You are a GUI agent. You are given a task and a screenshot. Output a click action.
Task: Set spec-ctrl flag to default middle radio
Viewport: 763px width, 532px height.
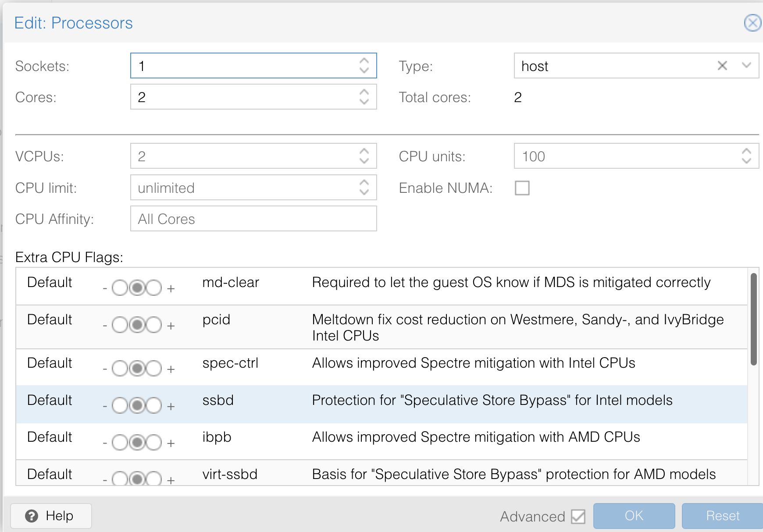(x=137, y=369)
